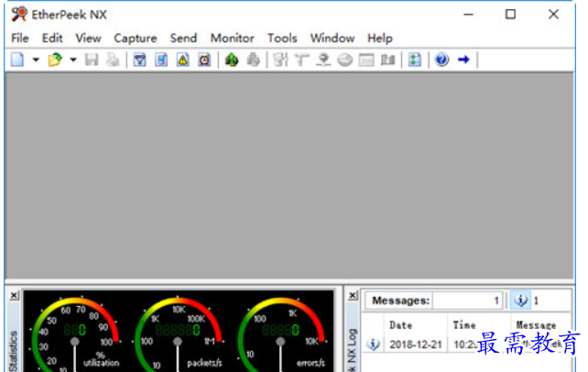The image size is (588, 372).
Task: Click the blue right arrow icon
Action: tap(463, 60)
